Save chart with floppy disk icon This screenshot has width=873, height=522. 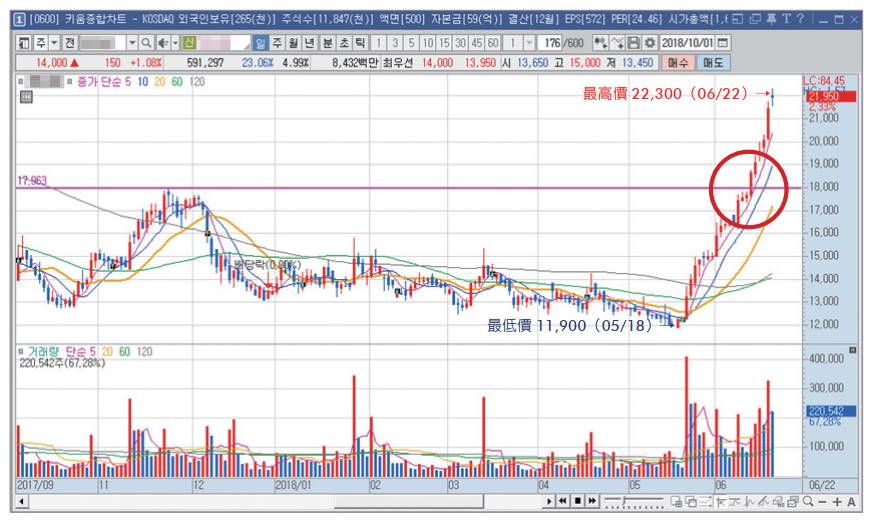(x=634, y=42)
